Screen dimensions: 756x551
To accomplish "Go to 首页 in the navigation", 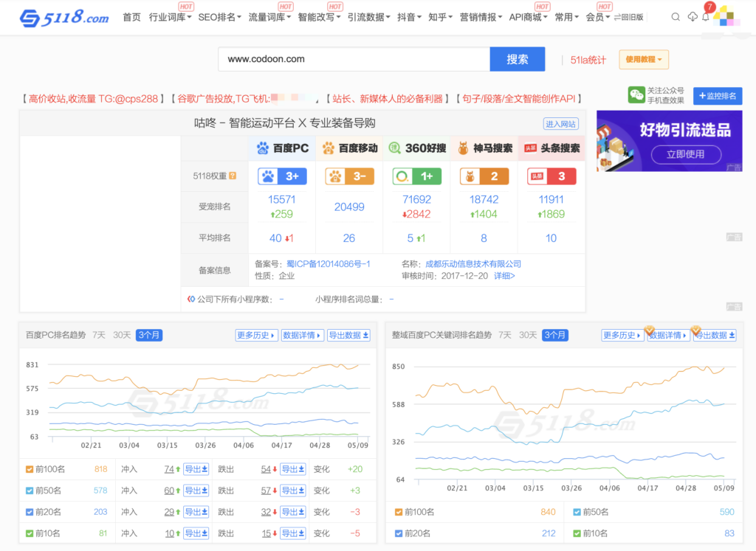I will pos(131,18).
